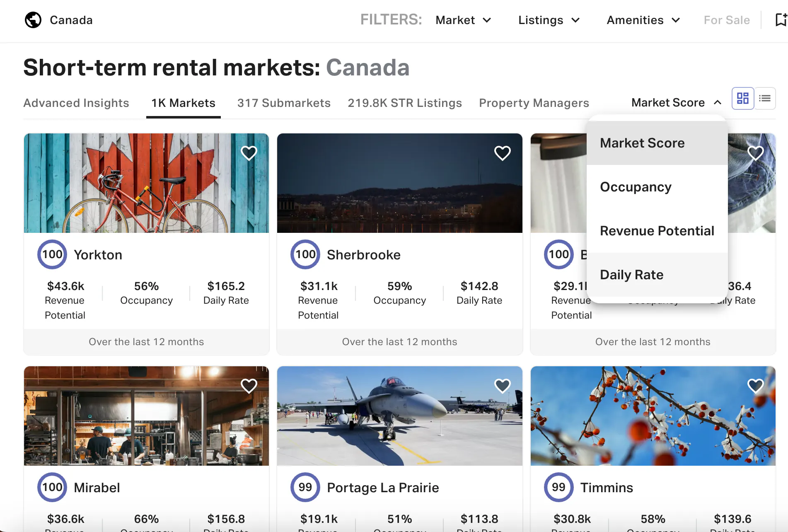Image resolution: width=788 pixels, height=532 pixels.
Task: Click Timmins' 99 market score badge
Action: coord(559,487)
